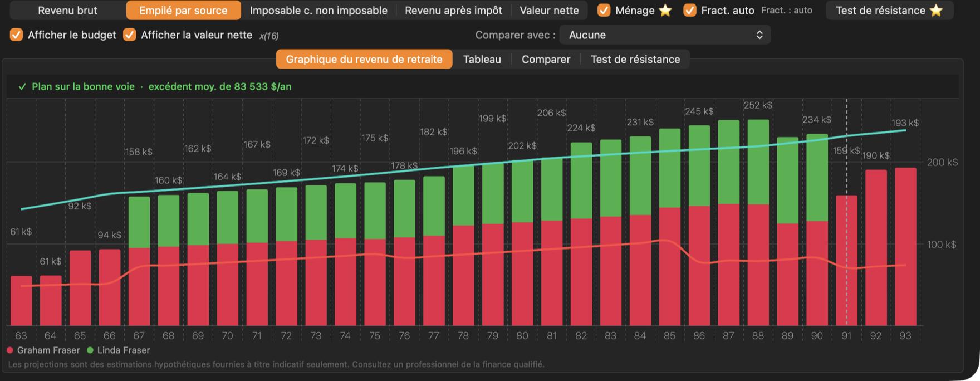The image size is (980, 381).
Task: Click the dashed vertical marker at age 91
Action: coord(847,212)
